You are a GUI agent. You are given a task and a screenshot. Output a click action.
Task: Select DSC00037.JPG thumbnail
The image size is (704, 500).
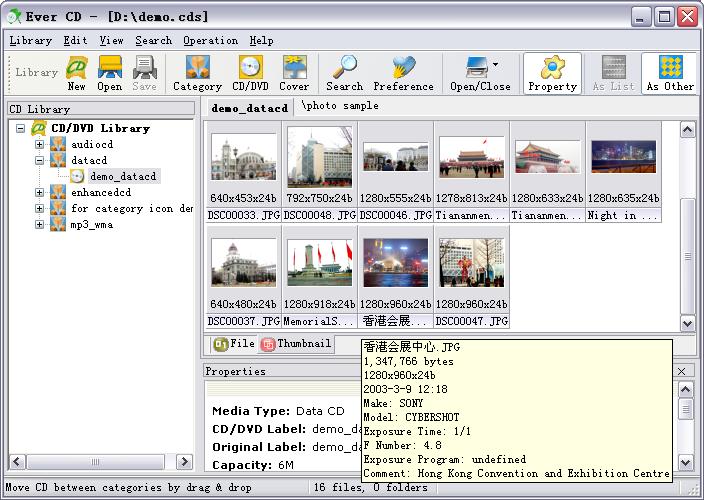243,262
